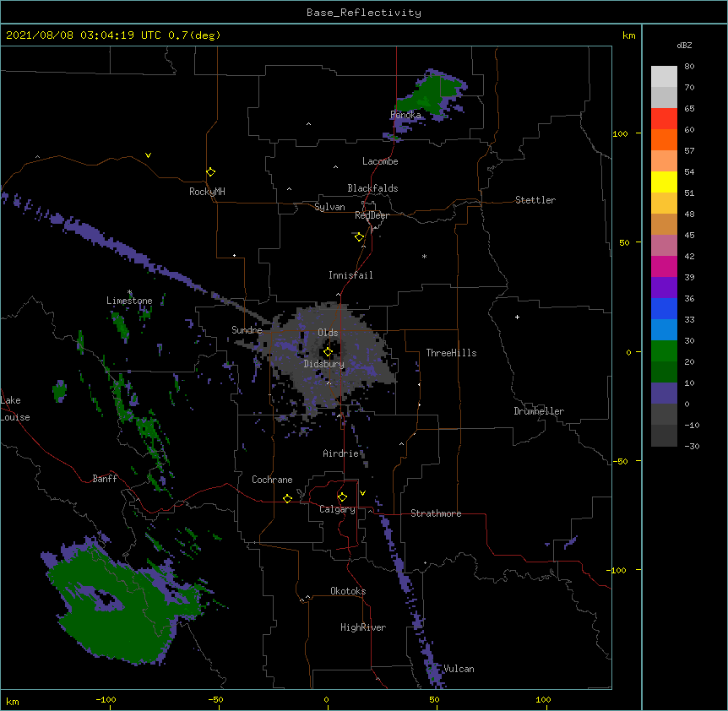
Task: Click the -50 tick on the bottom axis
Action: [215, 699]
